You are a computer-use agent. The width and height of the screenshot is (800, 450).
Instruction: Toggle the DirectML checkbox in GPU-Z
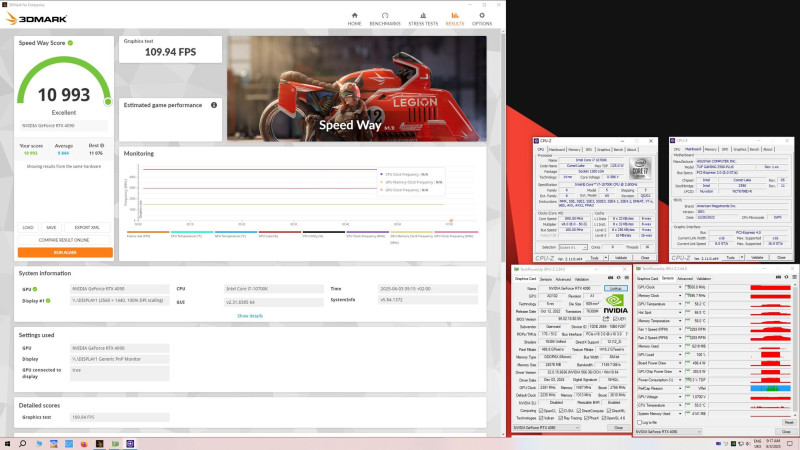coord(609,411)
